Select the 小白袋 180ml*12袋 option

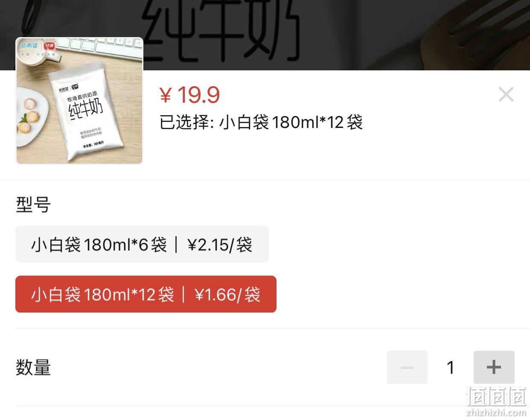tap(146, 294)
